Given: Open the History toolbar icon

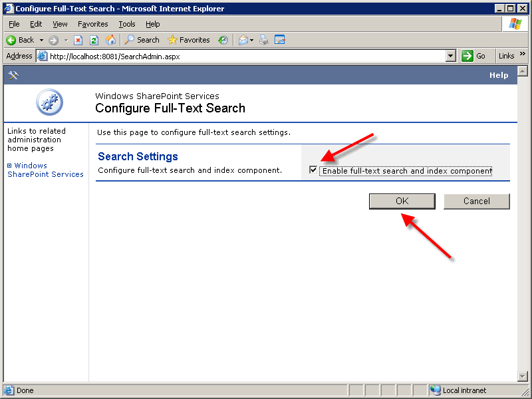Looking at the screenshot, I should [223, 40].
